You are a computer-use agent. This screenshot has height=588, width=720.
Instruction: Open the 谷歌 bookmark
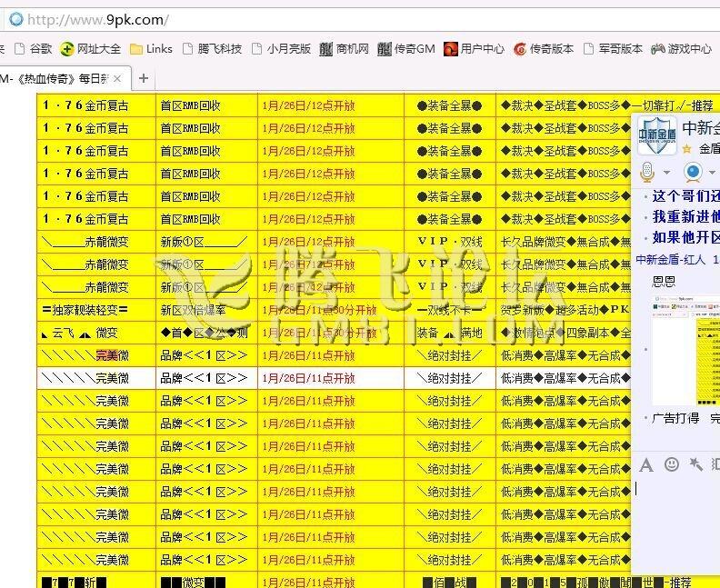tap(33, 49)
